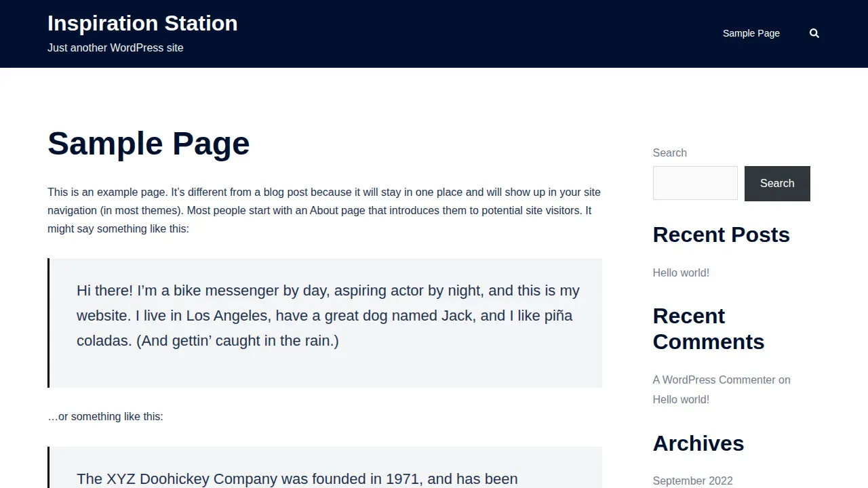Screen dimensions: 868x488
Task: Open the search icon in the header
Action: [x=814, y=33]
